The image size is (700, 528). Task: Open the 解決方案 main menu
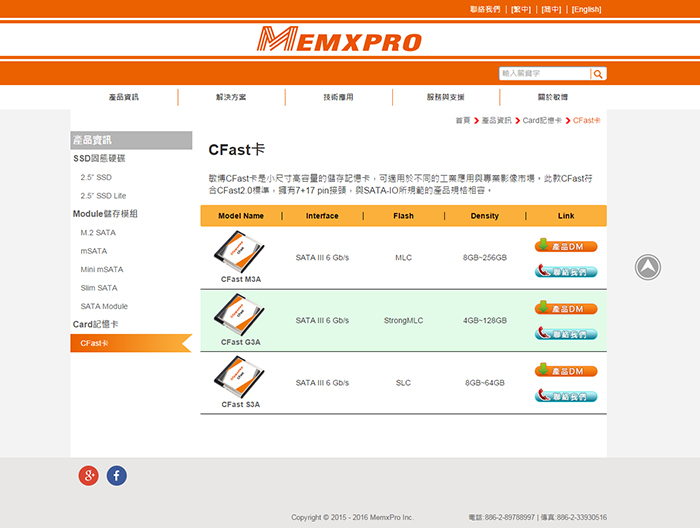231,97
